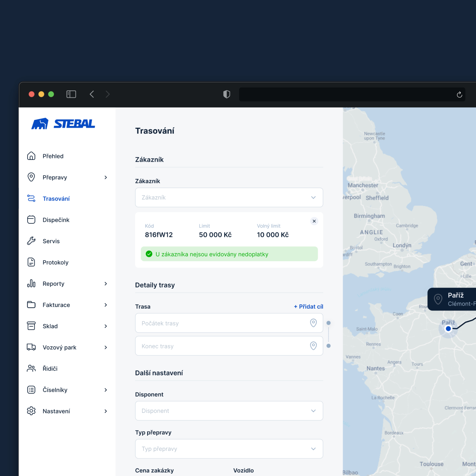Image resolution: width=476 pixels, height=476 pixels.
Task: Click the location pin in Počátek trasy
Action: [x=313, y=323]
